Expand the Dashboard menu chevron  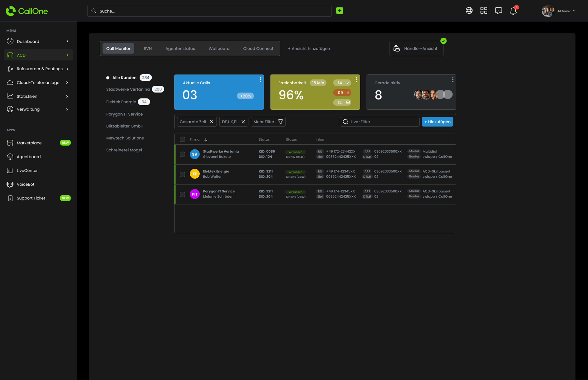67,41
